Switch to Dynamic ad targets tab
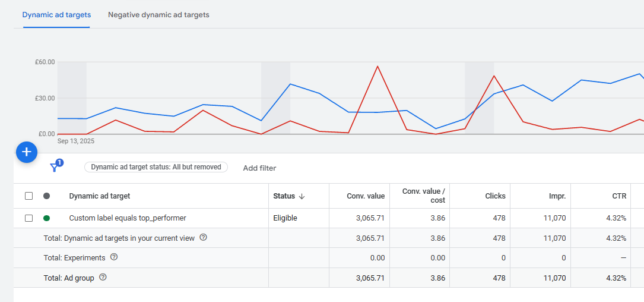Screen dimensions: 644x302 56,15
